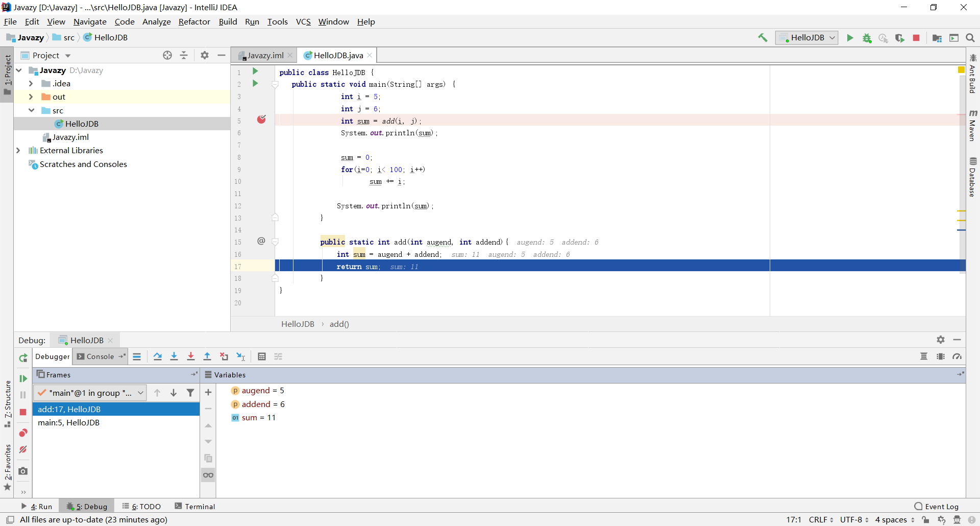This screenshot has height=526, width=980.
Task: Select next frame with down arrow
Action: pyautogui.click(x=174, y=393)
